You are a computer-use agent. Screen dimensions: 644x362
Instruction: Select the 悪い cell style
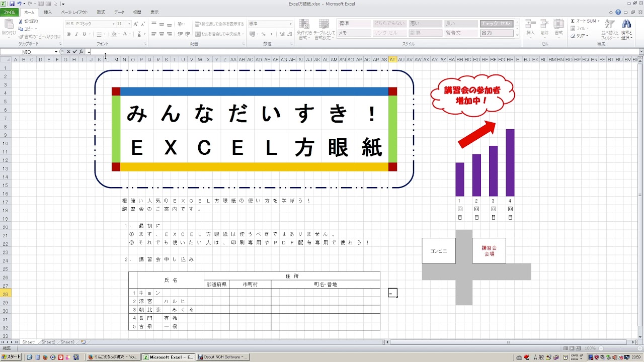point(425,24)
